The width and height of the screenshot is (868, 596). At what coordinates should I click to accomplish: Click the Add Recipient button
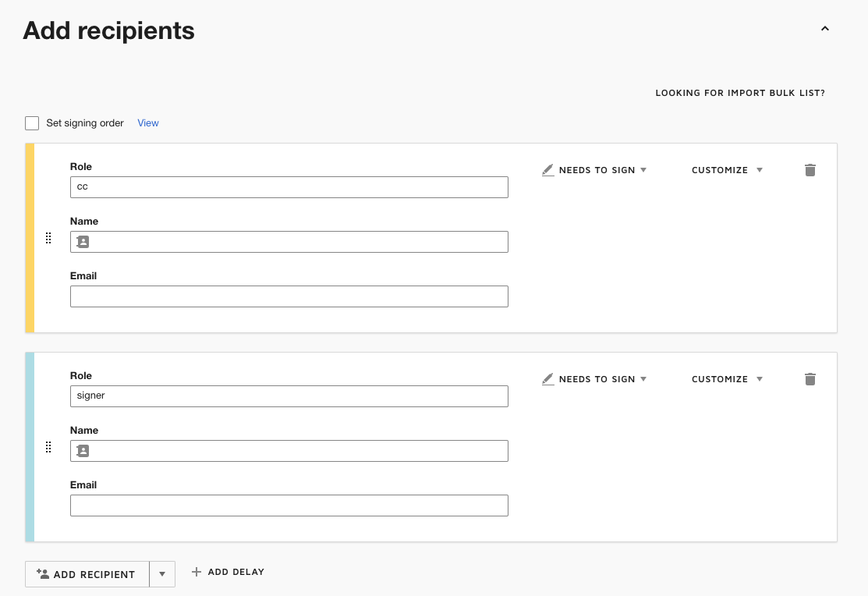pos(87,574)
